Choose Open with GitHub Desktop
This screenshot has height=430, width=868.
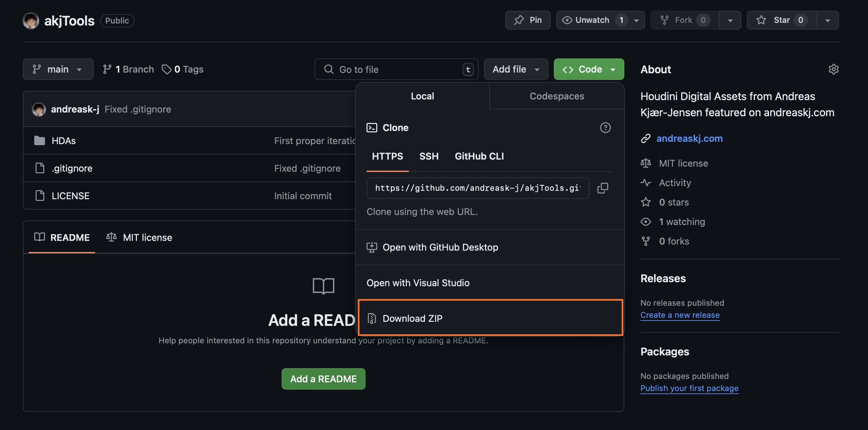[440, 247]
